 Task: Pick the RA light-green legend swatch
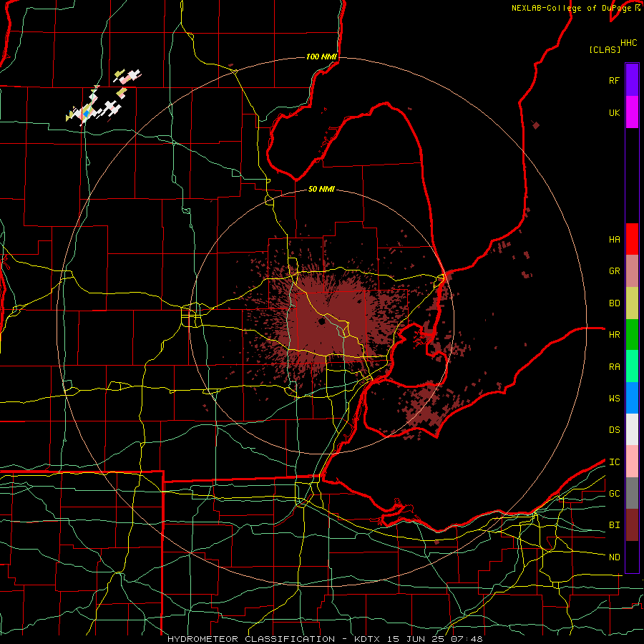[x=632, y=366]
